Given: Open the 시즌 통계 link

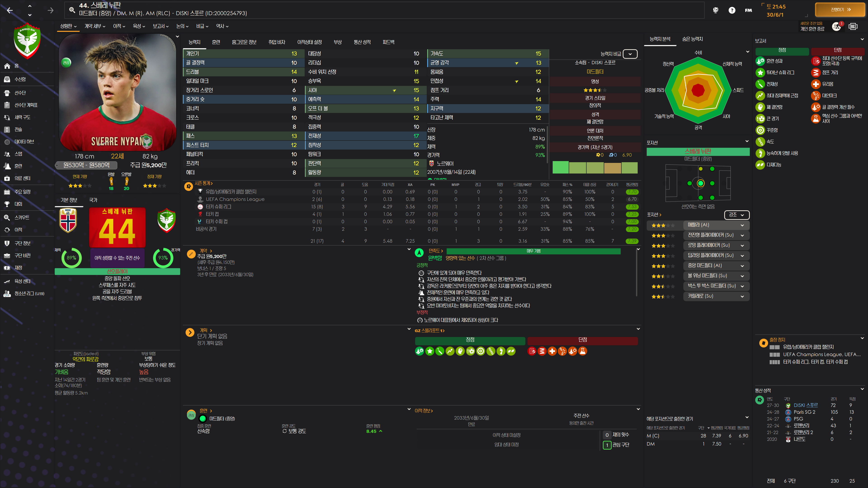Looking at the screenshot, I should 203,183.
